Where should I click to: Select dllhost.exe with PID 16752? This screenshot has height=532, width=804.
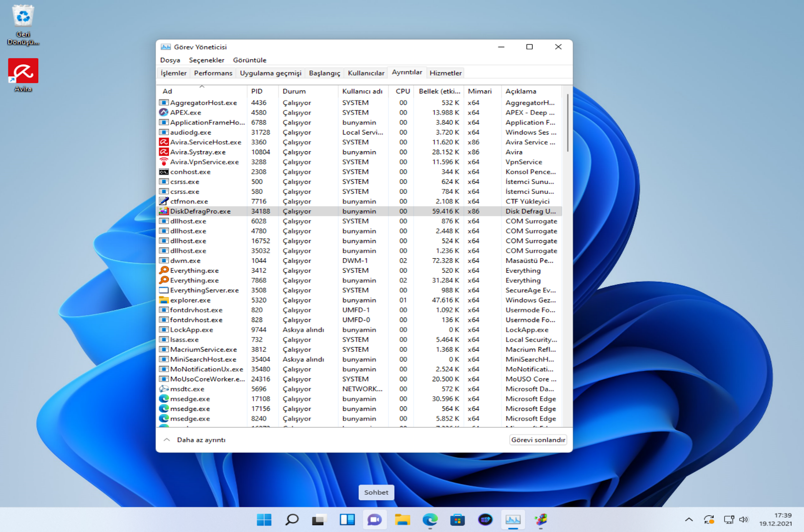360,241
